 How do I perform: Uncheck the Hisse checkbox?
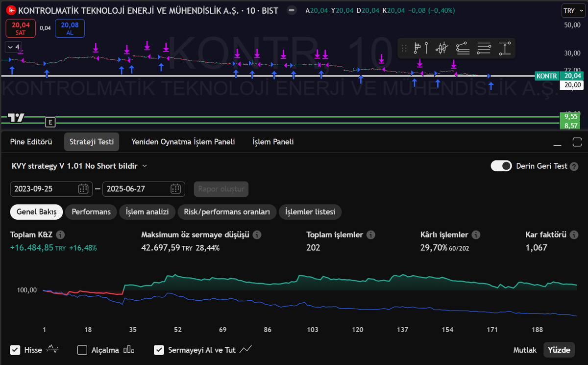pyautogui.click(x=15, y=350)
